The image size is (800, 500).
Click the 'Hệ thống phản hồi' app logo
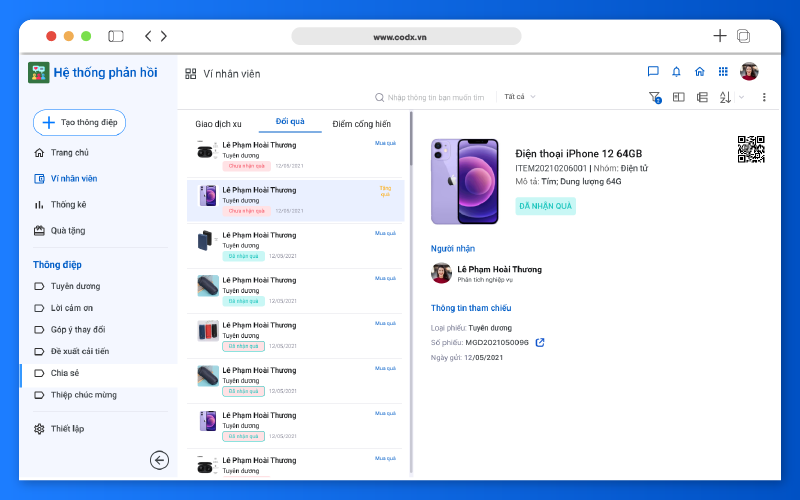(39, 72)
